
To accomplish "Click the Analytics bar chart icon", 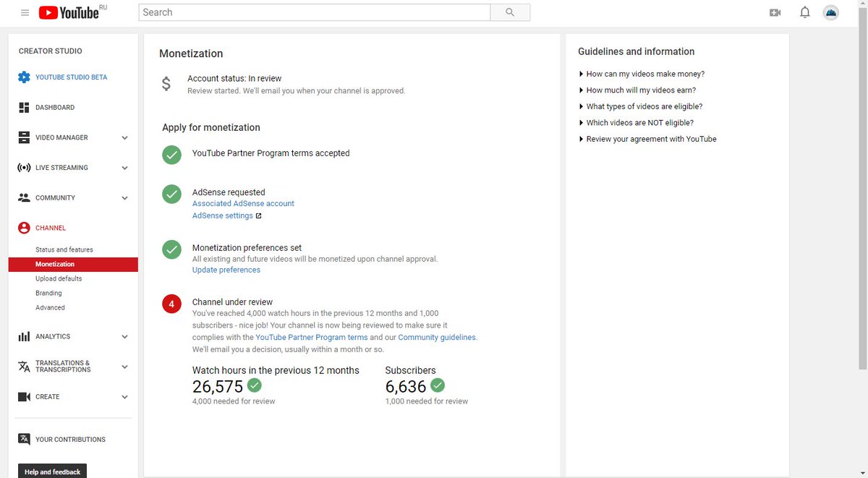I will 24,336.
